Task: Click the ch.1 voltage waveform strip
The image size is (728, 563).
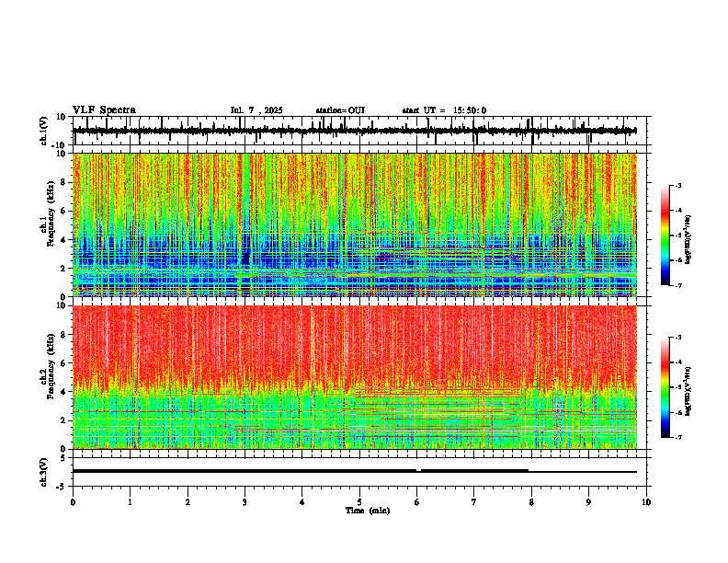Action: pos(359,131)
